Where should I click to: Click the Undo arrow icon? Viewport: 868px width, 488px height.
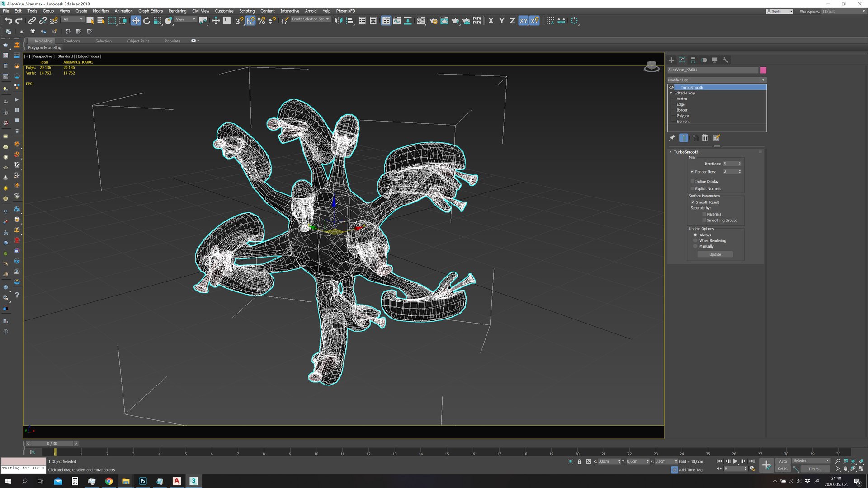[8, 21]
